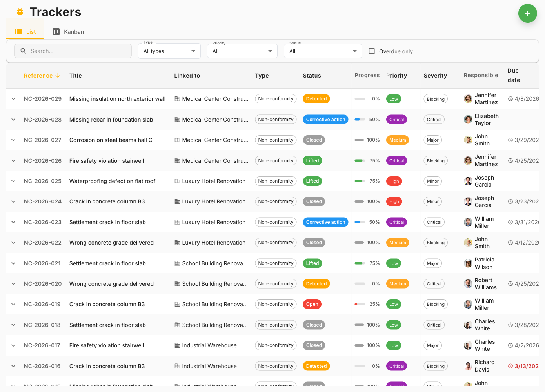Click the progress bar for NC-2026-019
545x392 pixels.
pyautogui.click(x=360, y=304)
